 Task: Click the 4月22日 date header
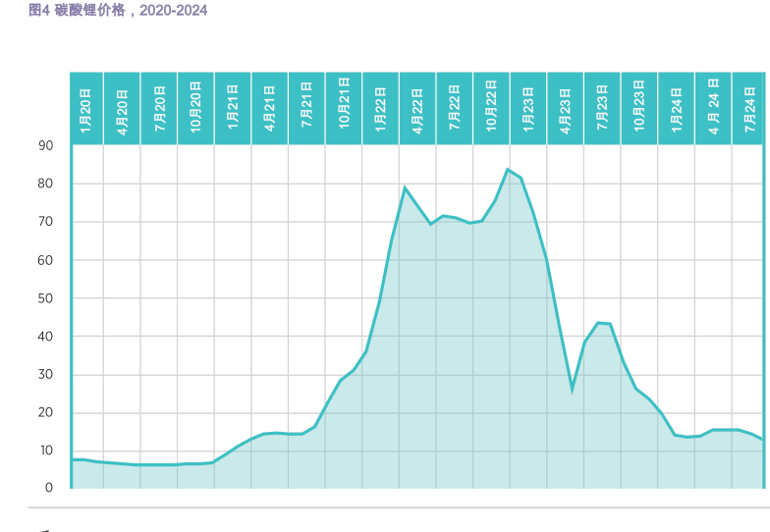point(417,108)
